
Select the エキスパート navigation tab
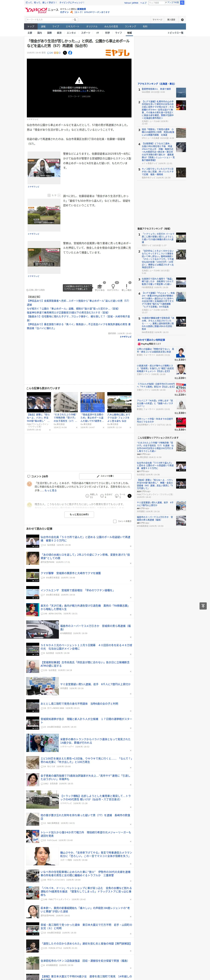[x=72, y=27]
